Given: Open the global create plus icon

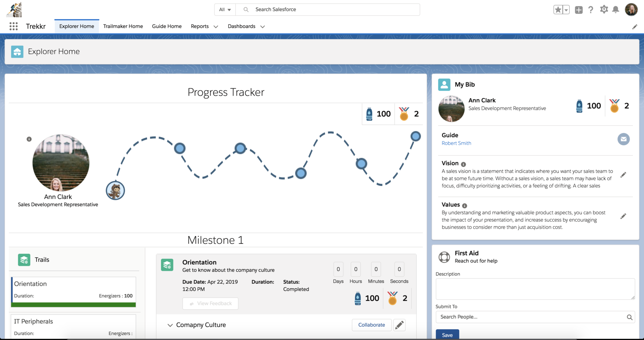Looking at the screenshot, I should coord(579,10).
